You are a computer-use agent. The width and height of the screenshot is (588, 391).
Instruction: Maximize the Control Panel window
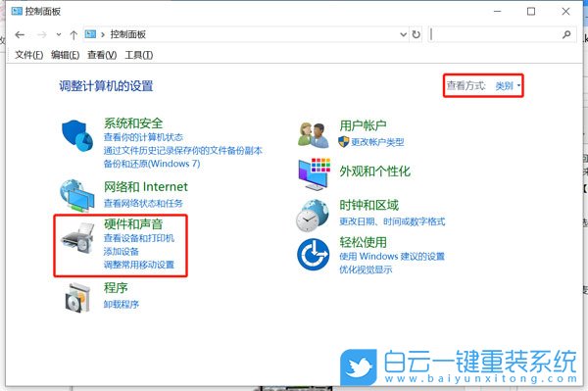531,11
